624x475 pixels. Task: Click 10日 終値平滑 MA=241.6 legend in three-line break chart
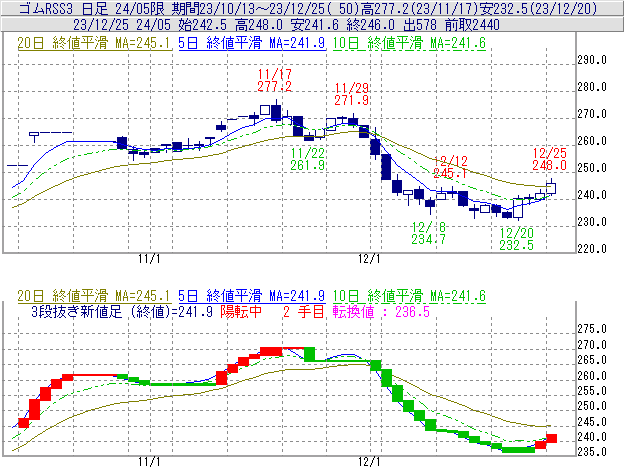[409, 296]
